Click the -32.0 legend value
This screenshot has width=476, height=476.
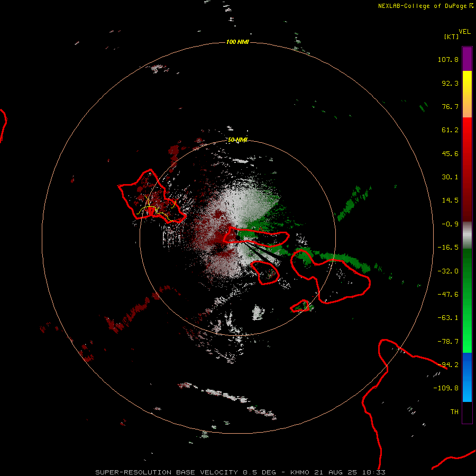click(448, 271)
